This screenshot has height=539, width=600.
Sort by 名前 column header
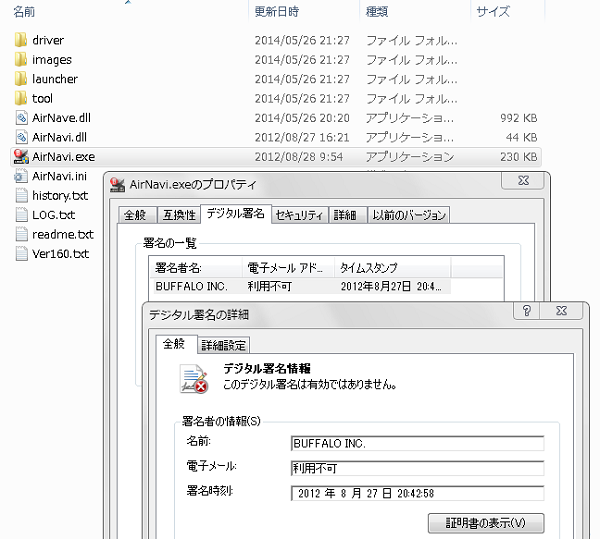(x=24, y=12)
